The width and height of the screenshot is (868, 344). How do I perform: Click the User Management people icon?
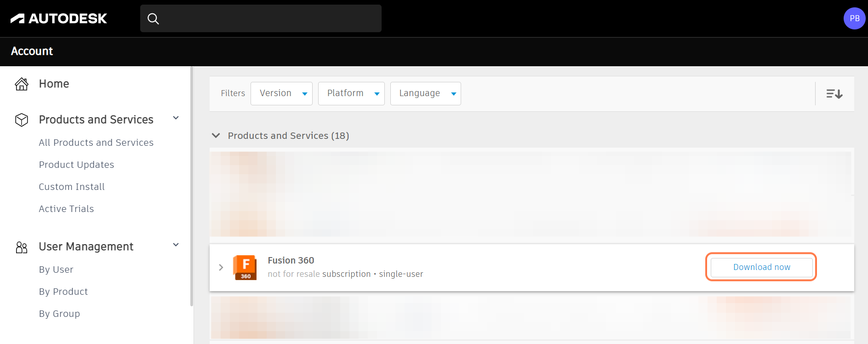(22, 247)
